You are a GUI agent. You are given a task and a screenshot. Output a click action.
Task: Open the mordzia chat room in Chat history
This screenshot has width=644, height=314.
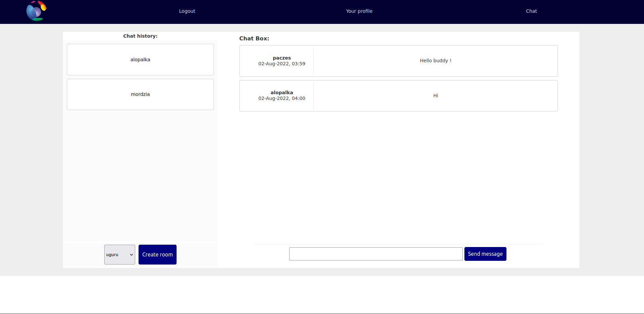(140, 94)
